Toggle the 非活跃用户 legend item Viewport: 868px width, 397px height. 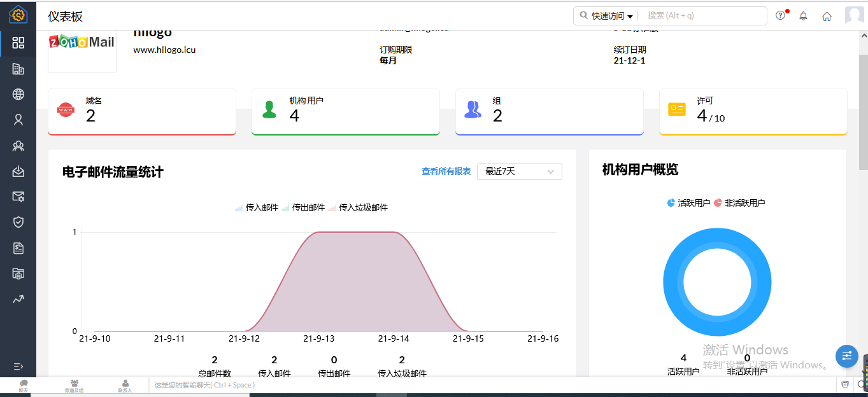click(x=739, y=203)
